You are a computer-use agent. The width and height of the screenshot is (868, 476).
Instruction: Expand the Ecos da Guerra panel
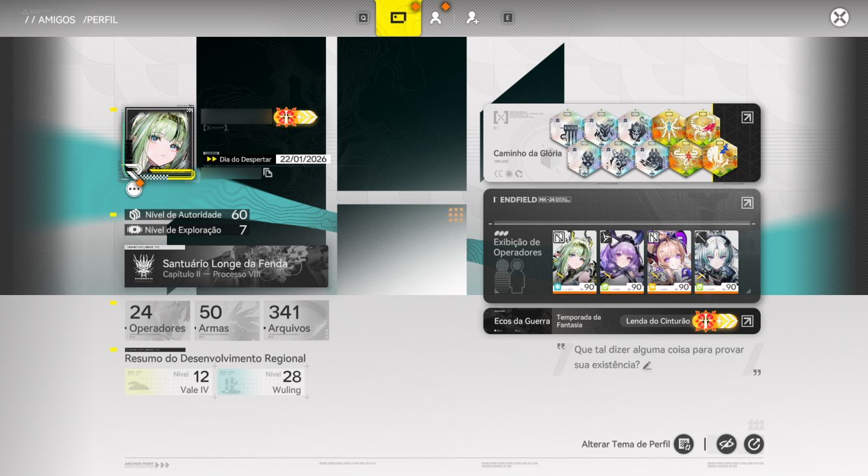[x=747, y=321]
